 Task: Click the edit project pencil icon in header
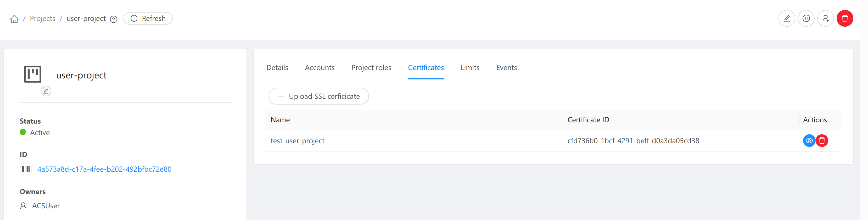click(786, 19)
